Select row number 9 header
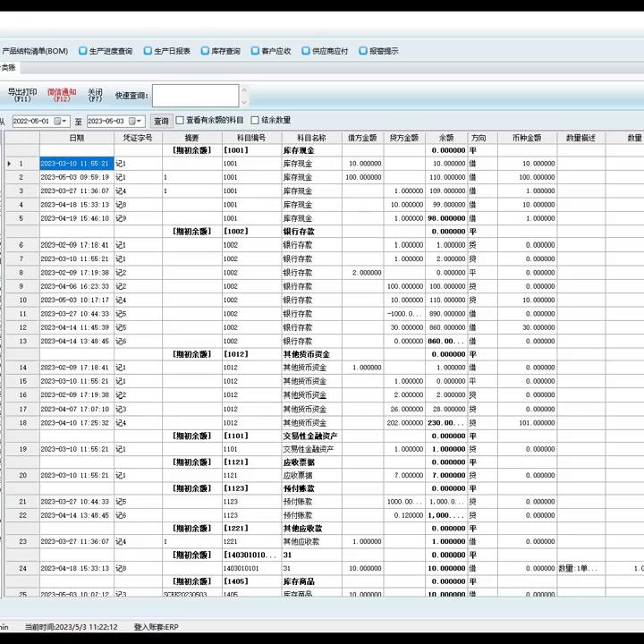The height and width of the screenshot is (644, 644). 21,286
